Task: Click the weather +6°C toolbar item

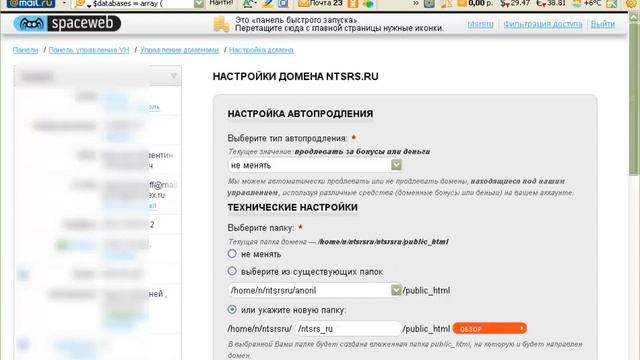Action: coord(587,4)
